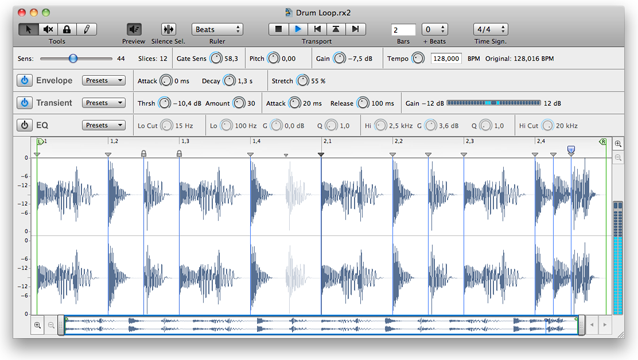638x360 pixels.
Task: Select the Mute slice tool
Action: pos(48,29)
